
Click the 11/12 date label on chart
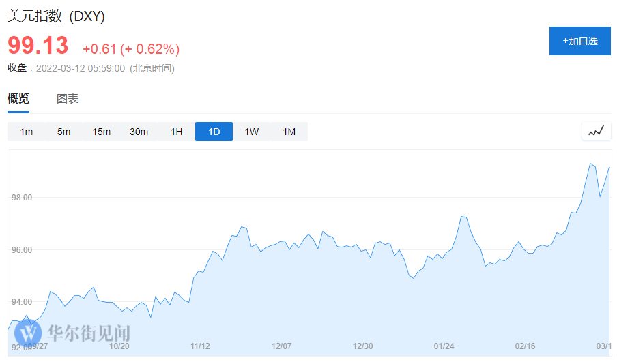click(200, 346)
